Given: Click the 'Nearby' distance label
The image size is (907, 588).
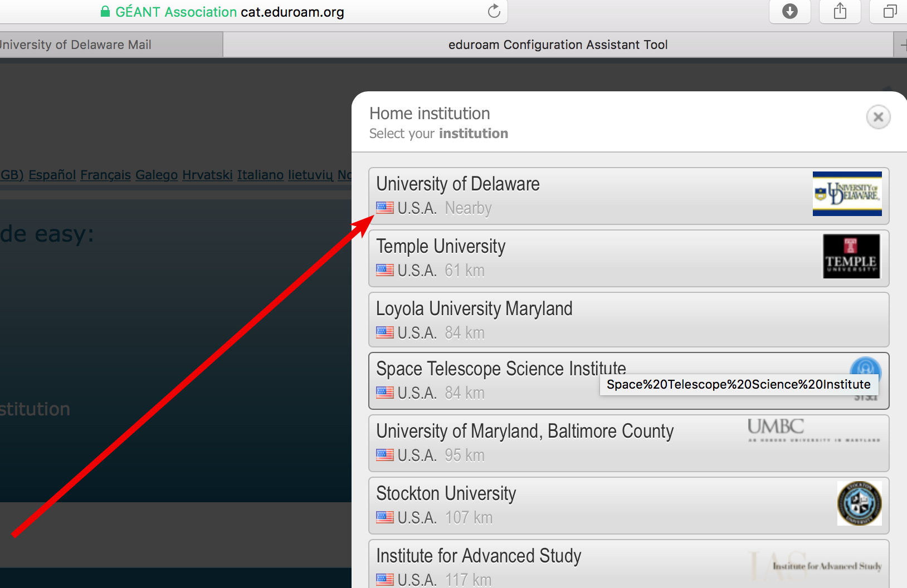Looking at the screenshot, I should pyautogui.click(x=468, y=208).
